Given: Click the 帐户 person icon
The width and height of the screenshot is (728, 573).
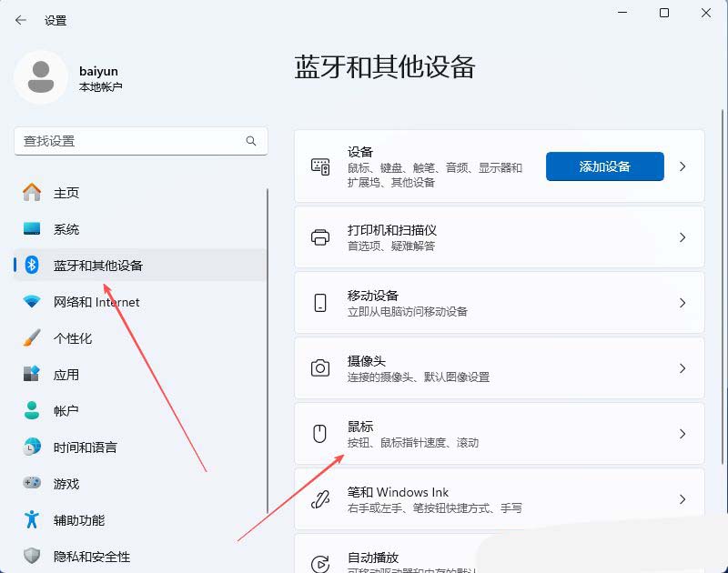Looking at the screenshot, I should [32, 410].
